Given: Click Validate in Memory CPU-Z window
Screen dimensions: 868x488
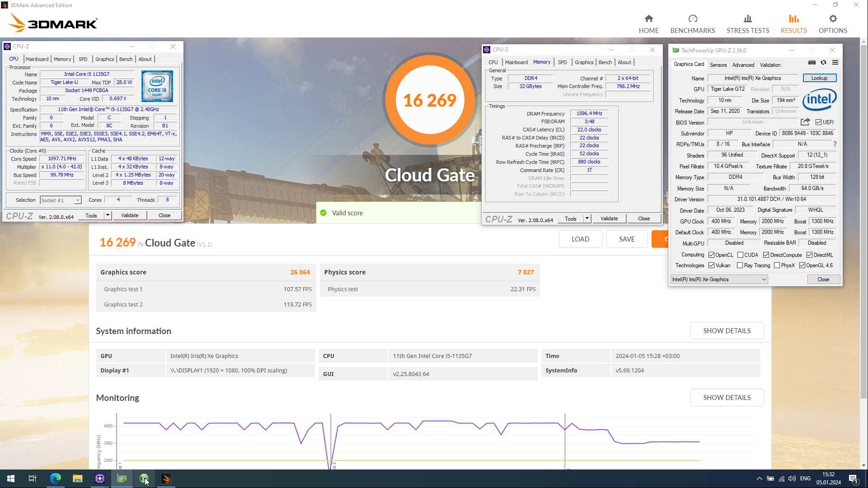Looking at the screenshot, I should tap(609, 218).
